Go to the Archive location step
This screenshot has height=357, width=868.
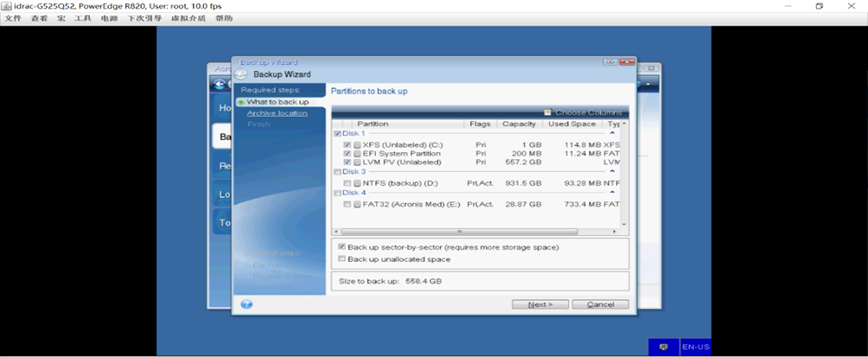[x=277, y=113]
